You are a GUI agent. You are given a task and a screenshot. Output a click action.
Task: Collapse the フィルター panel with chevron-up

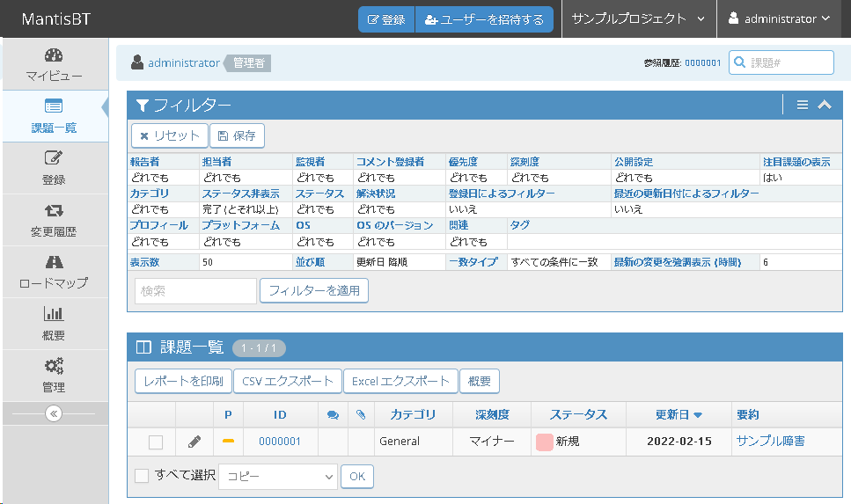pos(825,105)
